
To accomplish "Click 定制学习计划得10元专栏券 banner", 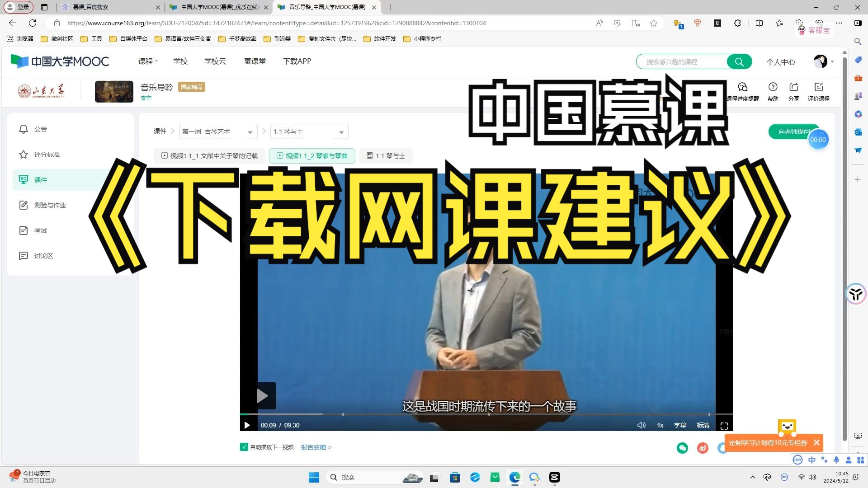I will click(x=768, y=443).
